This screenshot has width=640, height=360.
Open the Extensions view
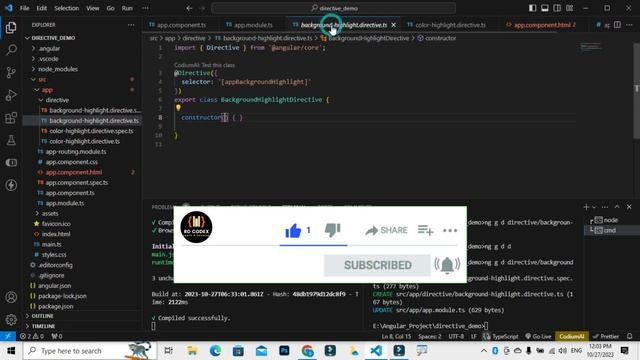click(x=11, y=118)
